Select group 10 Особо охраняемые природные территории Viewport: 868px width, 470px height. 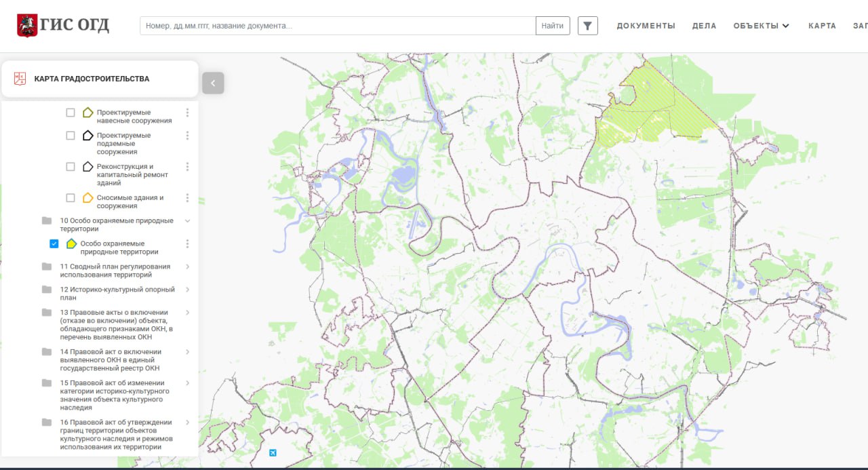coord(117,224)
